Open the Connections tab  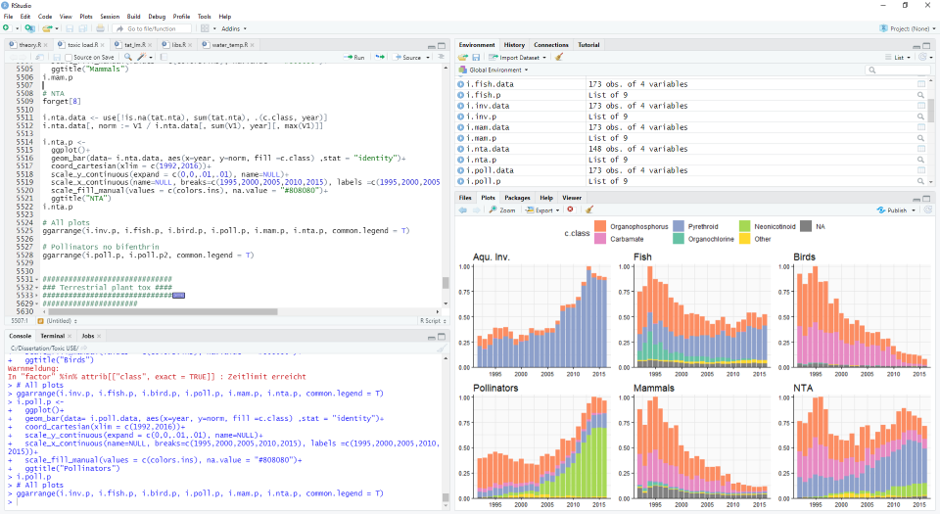tap(551, 45)
